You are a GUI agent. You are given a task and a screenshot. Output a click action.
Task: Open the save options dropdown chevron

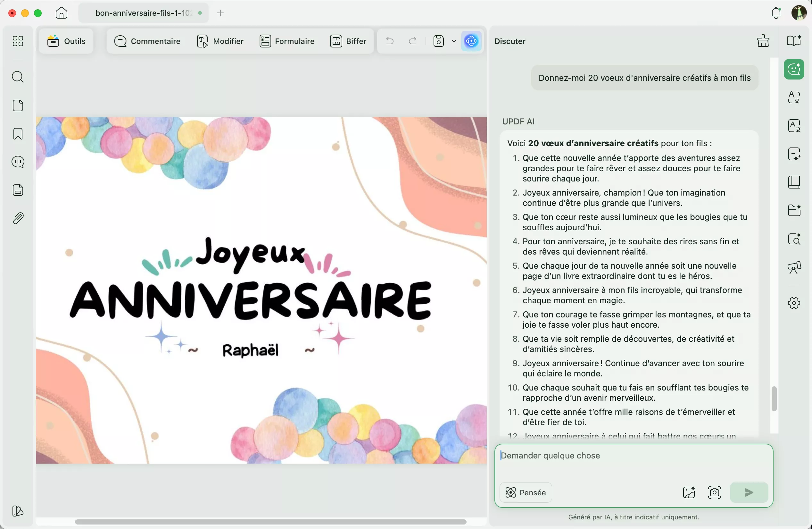pos(454,41)
